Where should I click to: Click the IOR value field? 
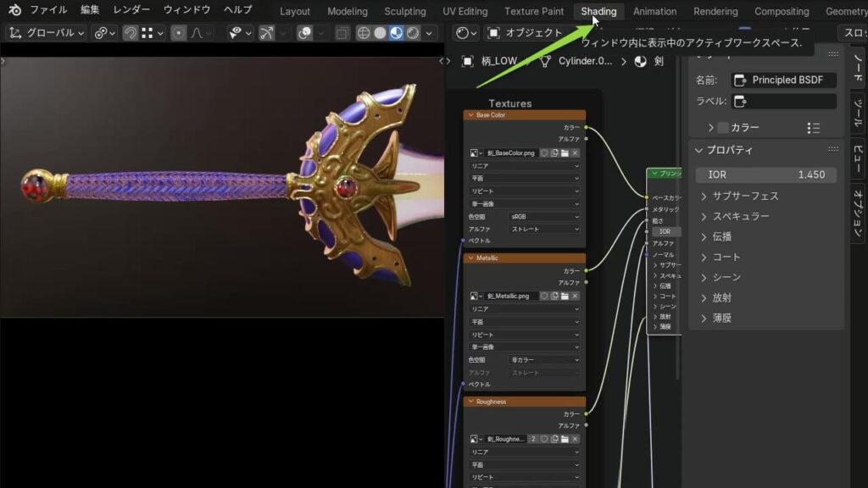pyautogui.click(x=766, y=175)
